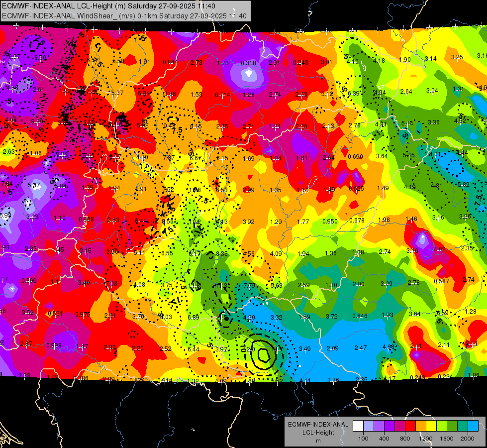Click the WindShear 0-1km title line
This screenshot has width=487, height=448.
pos(124,16)
